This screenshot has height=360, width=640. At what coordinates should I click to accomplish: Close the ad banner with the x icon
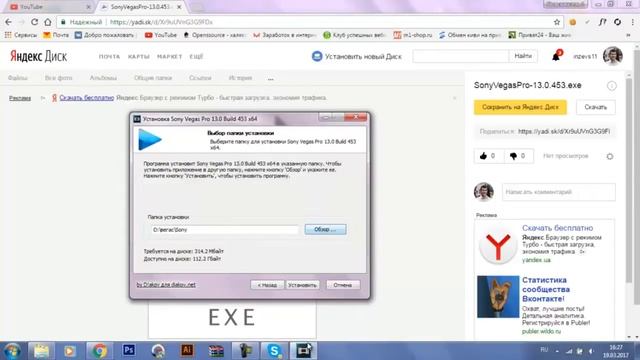454,98
